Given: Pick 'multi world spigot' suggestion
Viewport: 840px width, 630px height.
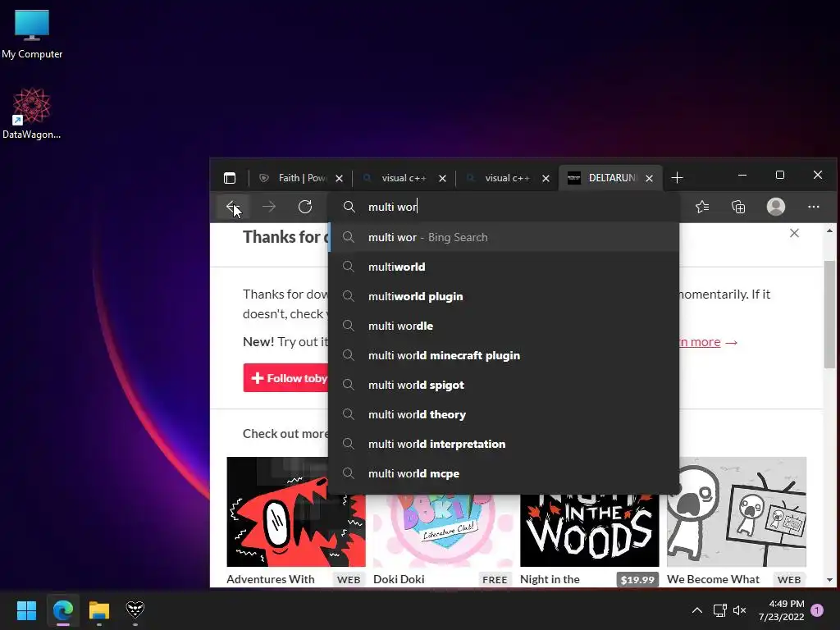Looking at the screenshot, I should 504,385.
